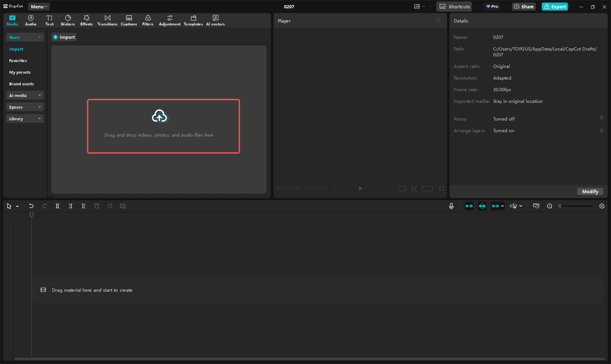611x364 pixels.
Task: Switch to the Effects tab
Action: click(86, 21)
